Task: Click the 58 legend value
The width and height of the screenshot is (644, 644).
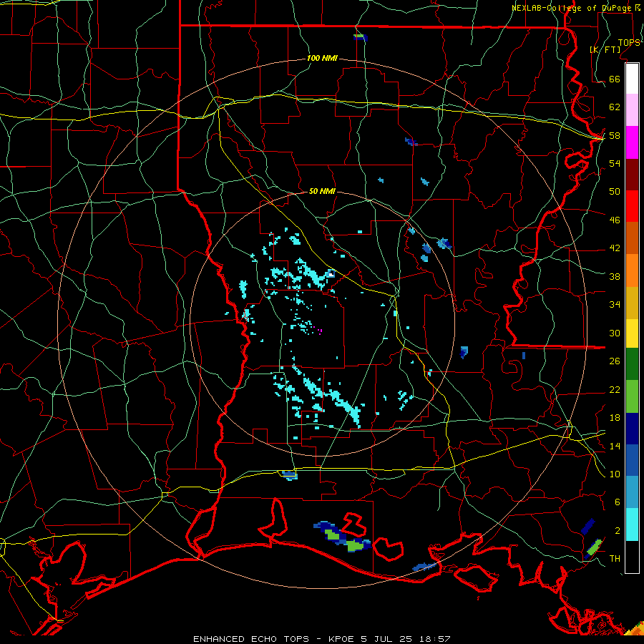Action: [x=615, y=135]
